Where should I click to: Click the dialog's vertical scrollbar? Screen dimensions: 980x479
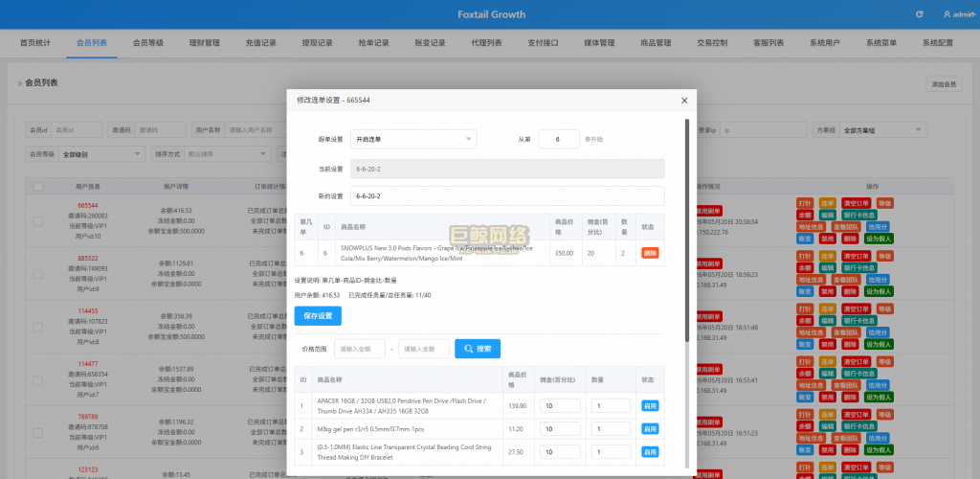[687, 230]
